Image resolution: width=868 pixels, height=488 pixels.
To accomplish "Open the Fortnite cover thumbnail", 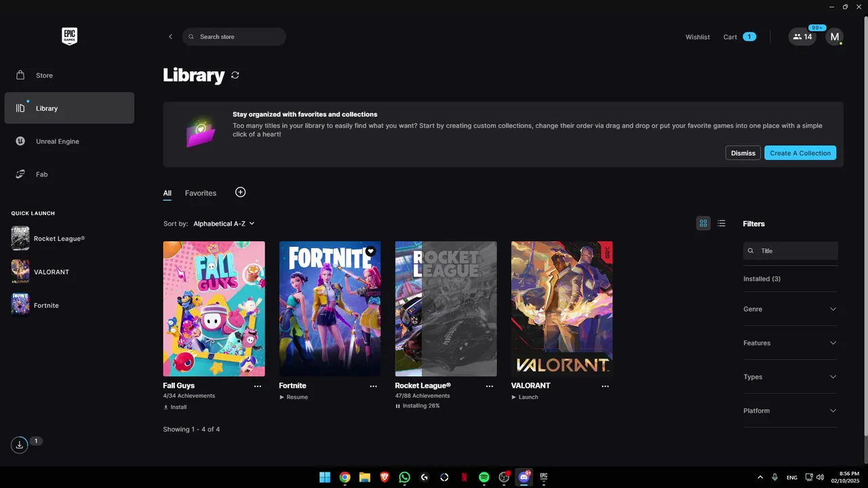I will click(x=330, y=308).
